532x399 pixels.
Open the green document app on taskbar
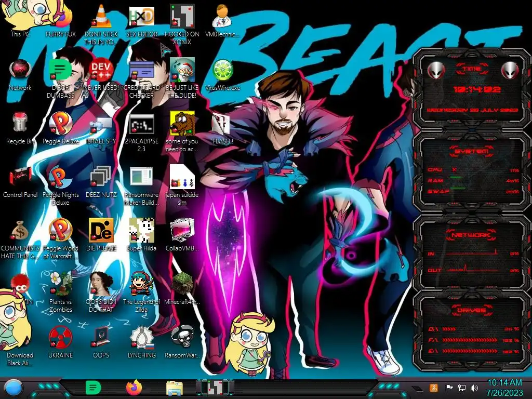[94, 388]
